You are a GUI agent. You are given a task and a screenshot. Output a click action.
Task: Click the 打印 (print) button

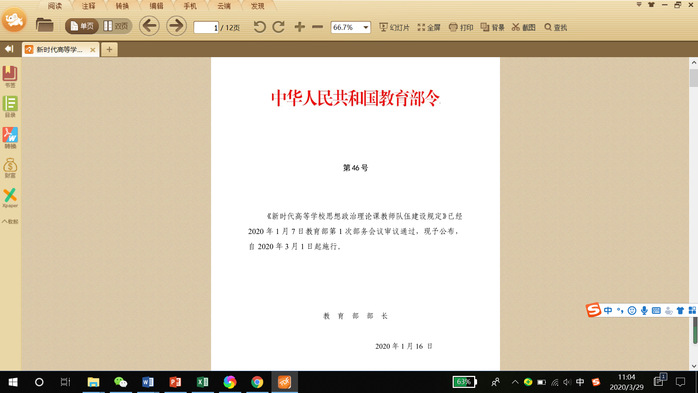click(x=461, y=27)
